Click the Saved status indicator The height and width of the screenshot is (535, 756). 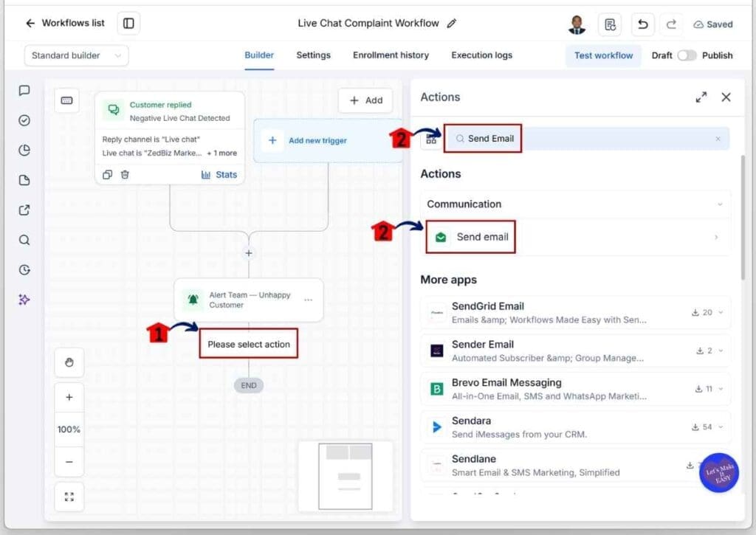713,24
